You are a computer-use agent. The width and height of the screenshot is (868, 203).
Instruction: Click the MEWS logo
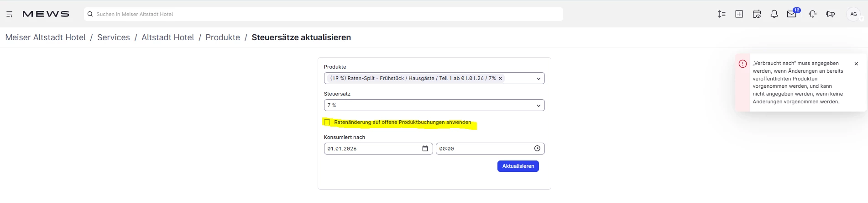click(x=46, y=14)
